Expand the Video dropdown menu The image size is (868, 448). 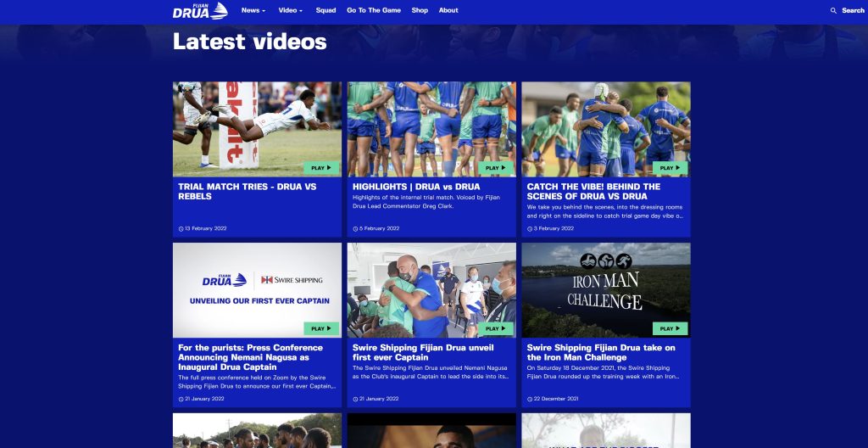(291, 10)
